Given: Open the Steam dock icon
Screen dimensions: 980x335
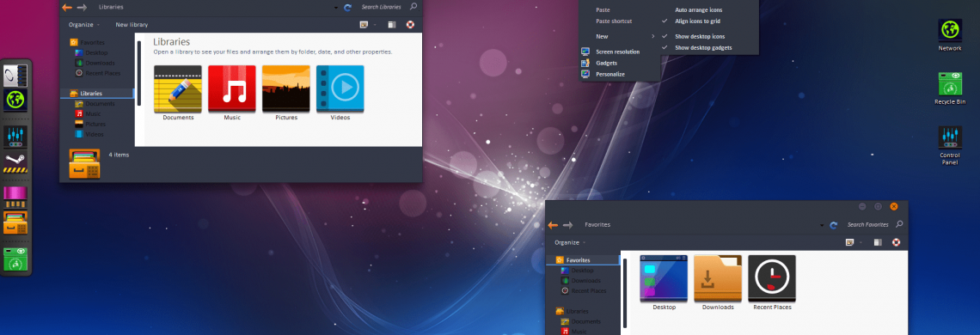Looking at the screenshot, I should click(15, 162).
